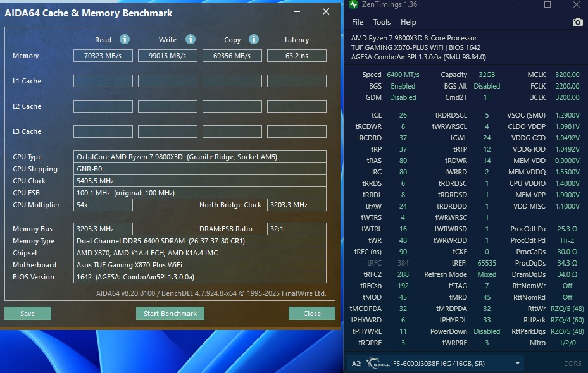Click the Capacity value 32GB in ZenTimings
Screen dimensions: 588x373
(x=487, y=75)
